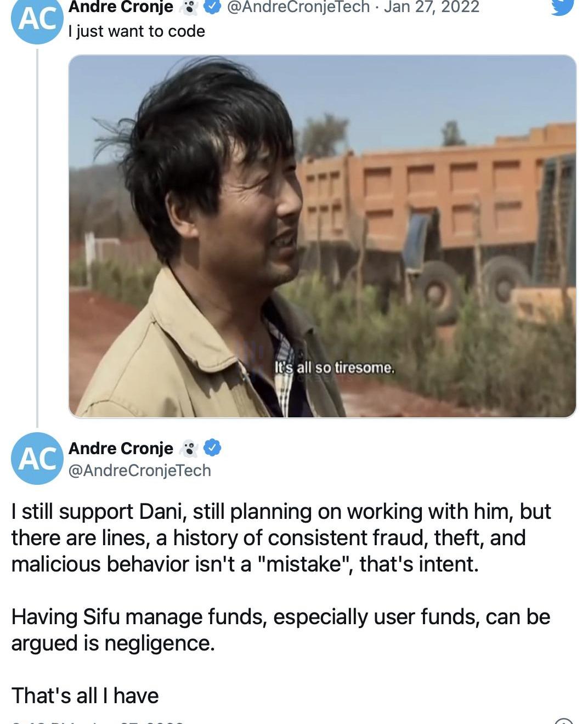This screenshot has width=588, height=724.
Task: Click the ghost emoji in the top tweet name
Action: [x=189, y=7]
